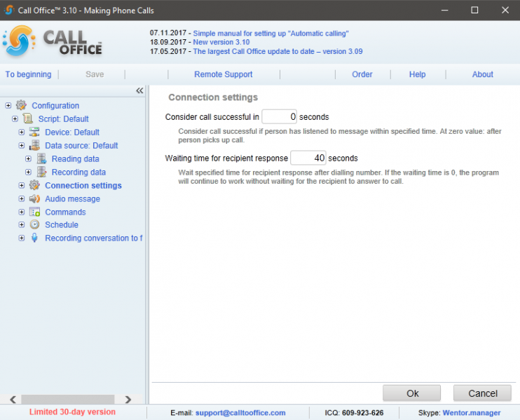Click the Commands icon
This screenshot has width=520, height=420.
[34, 212]
